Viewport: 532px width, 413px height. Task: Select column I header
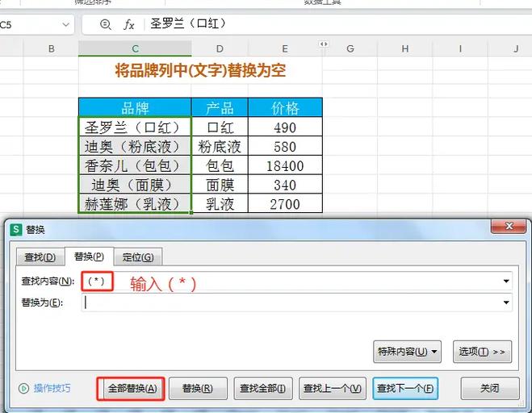pyautogui.click(x=460, y=48)
